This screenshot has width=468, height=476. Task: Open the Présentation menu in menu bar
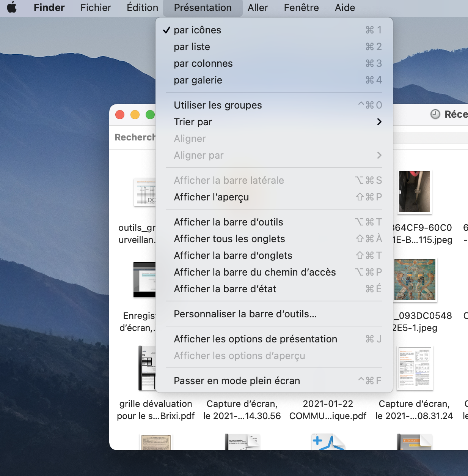coord(203,8)
